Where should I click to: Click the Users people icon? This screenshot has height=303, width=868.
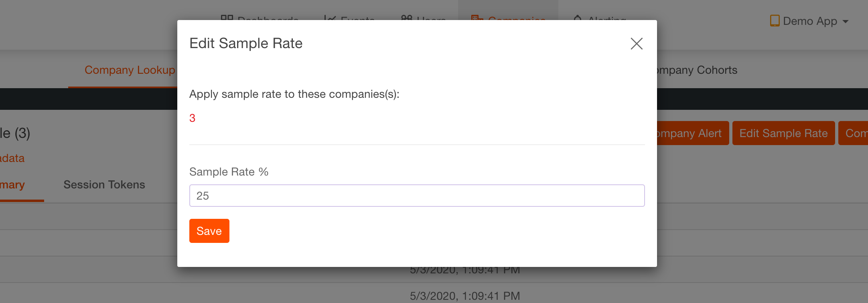pos(407,18)
